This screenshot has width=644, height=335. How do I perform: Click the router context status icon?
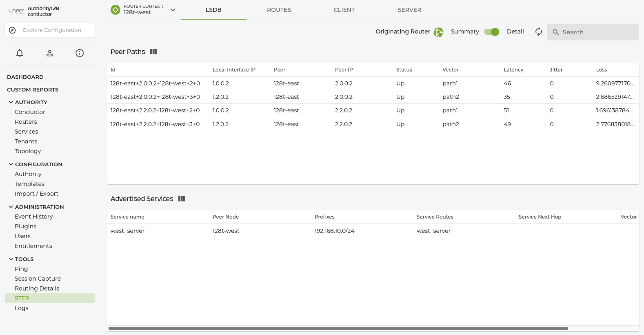[x=115, y=10]
